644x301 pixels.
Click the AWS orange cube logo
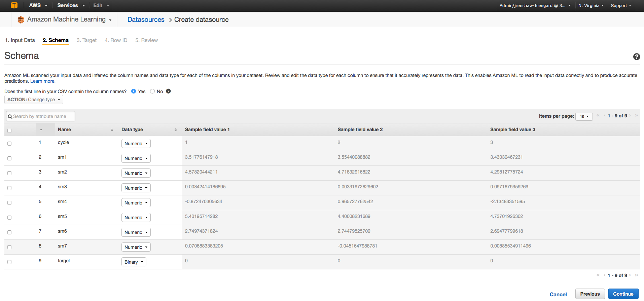coord(14,5)
